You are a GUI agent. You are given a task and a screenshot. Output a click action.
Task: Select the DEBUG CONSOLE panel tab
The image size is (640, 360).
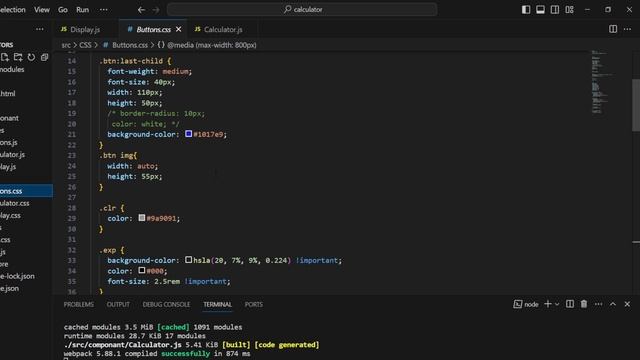coord(166,304)
